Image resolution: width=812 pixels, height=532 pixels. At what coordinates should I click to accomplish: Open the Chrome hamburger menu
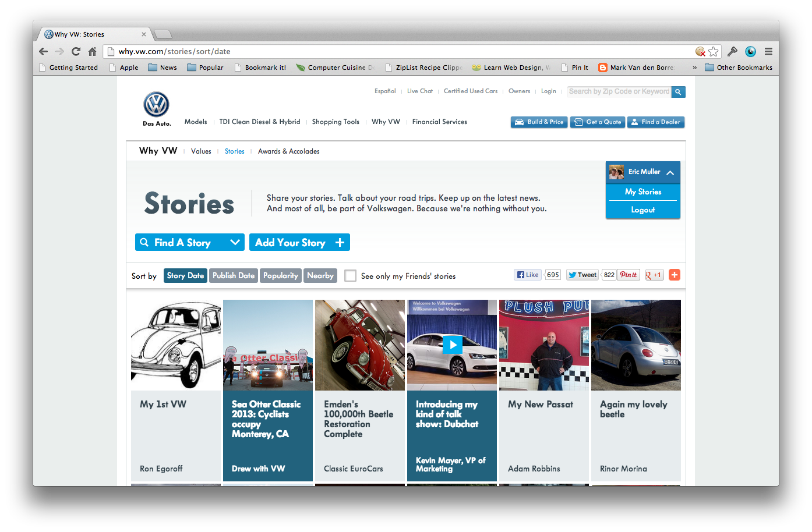coord(768,51)
